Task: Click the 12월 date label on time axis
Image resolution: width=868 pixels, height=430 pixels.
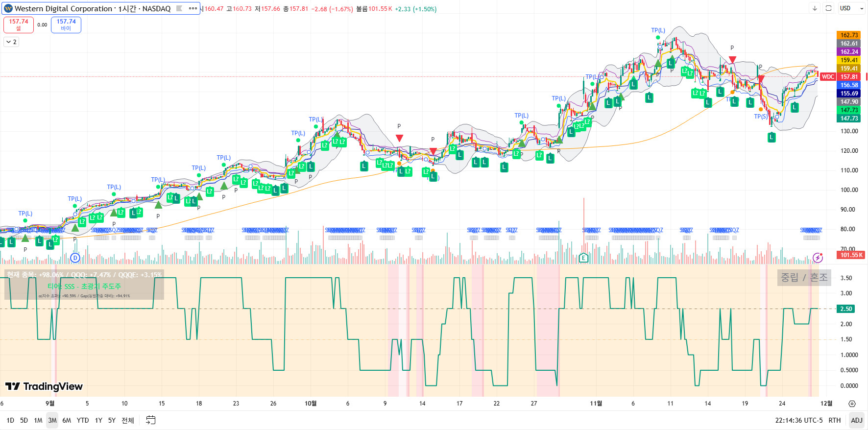Action: [826, 404]
